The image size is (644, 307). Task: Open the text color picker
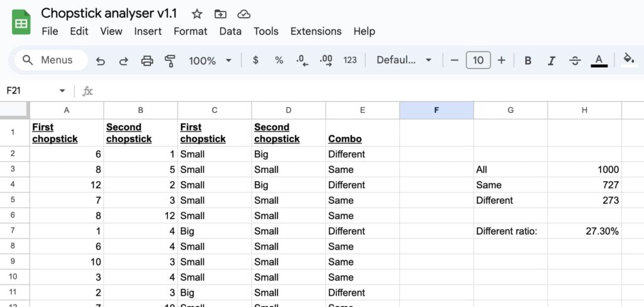point(599,61)
